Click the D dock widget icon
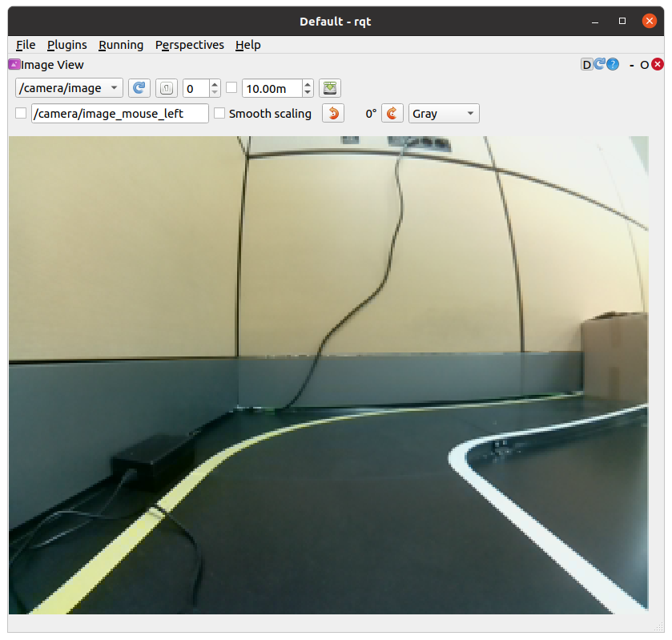Image resolution: width=672 pixels, height=640 pixels. 587,64
